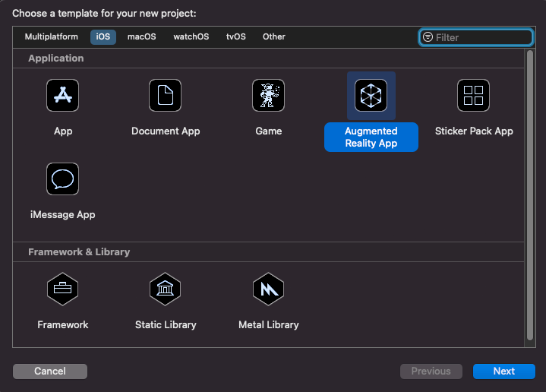
Task: Click the "Framework" template label
Action: (x=63, y=324)
